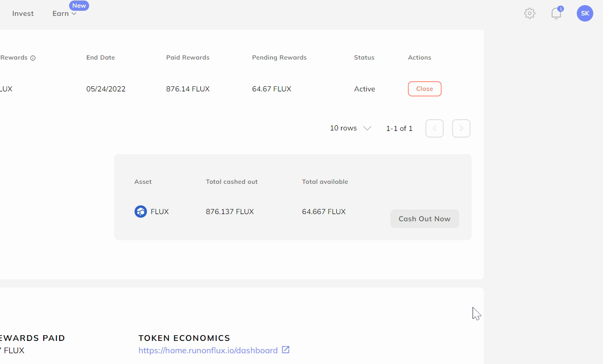Screen dimensions: 603x364
Task: Click the FLUX coin logo icon
Action: [141, 212]
